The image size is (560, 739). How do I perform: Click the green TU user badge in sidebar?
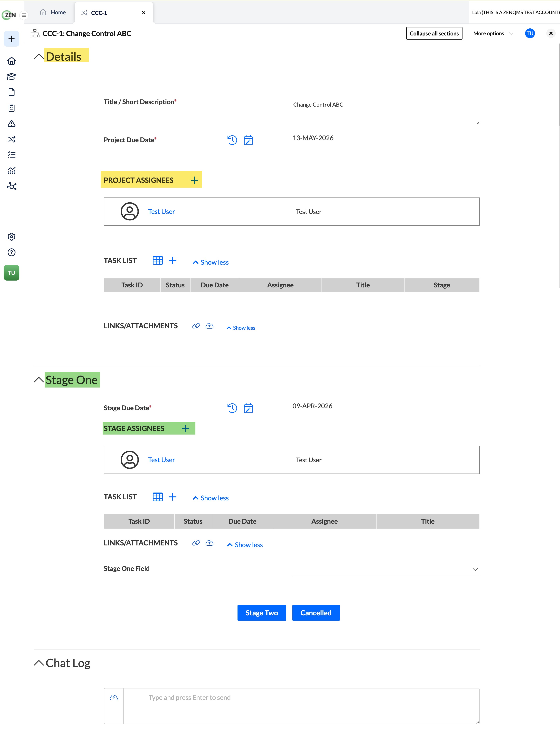tap(11, 273)
